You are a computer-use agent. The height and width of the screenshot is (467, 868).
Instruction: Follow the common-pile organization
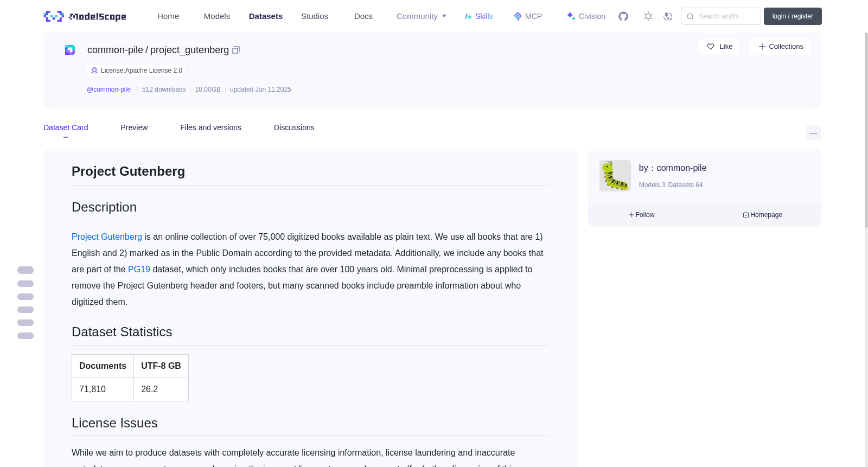642,215
